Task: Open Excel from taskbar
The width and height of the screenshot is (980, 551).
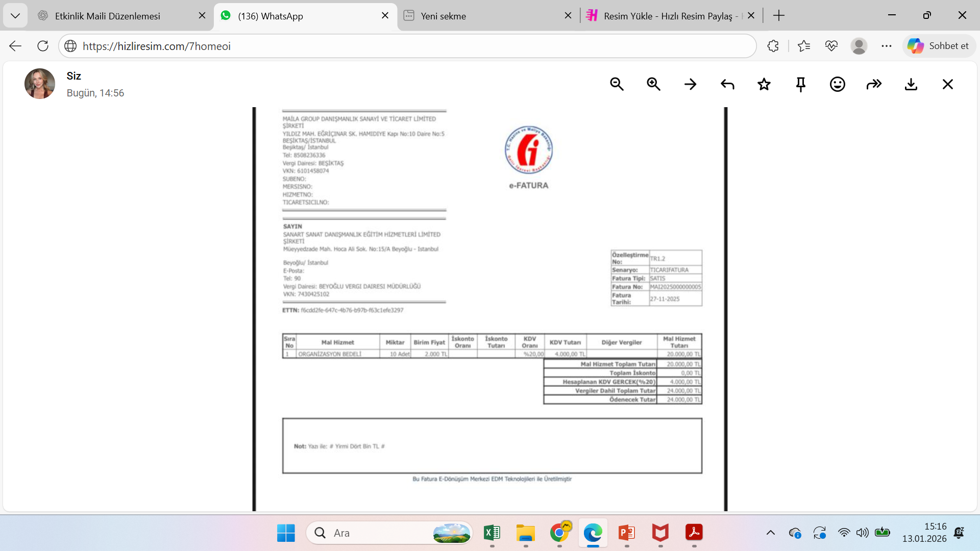Action: pyautogui.click(x=492, y=533)
